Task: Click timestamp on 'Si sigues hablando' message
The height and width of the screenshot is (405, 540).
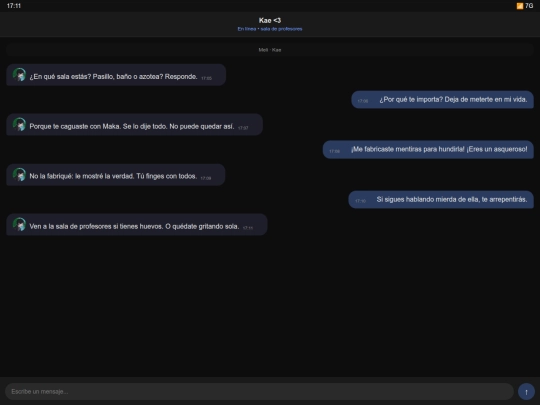Action: (x=361, y=201)
